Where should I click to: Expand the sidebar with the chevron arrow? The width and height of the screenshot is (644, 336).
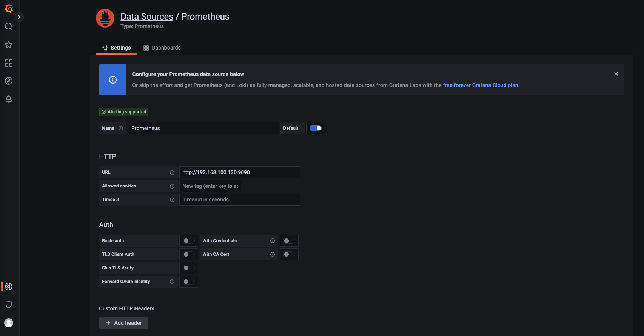tap(19, 17)
